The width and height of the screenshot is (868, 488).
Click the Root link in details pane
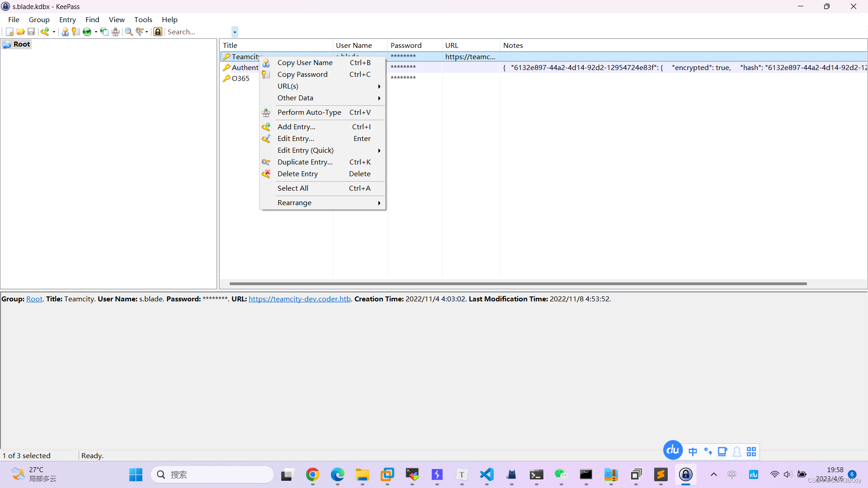tap(34, 299)
